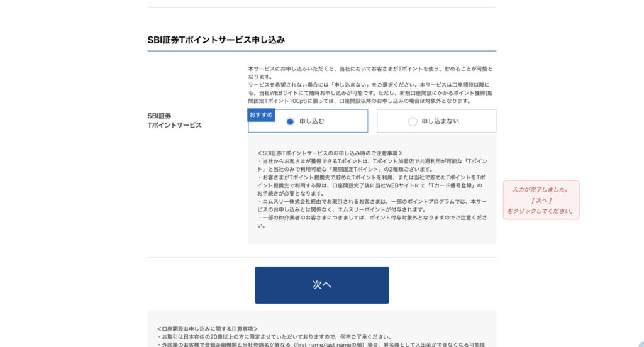Click the note starting 一部の仲介業者のお客さま
This screenshot has width=644, height=347.
(372, 221)
